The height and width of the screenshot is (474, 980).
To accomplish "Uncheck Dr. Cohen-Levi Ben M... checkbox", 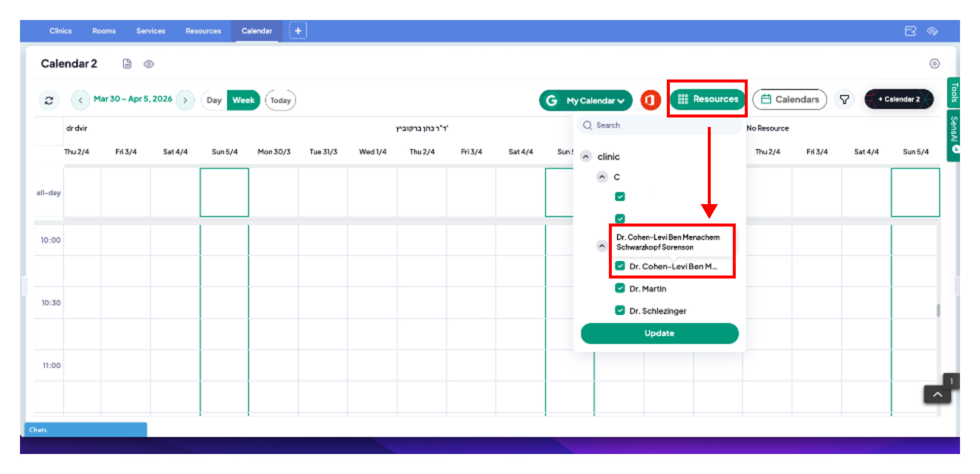I will point(620,266).
